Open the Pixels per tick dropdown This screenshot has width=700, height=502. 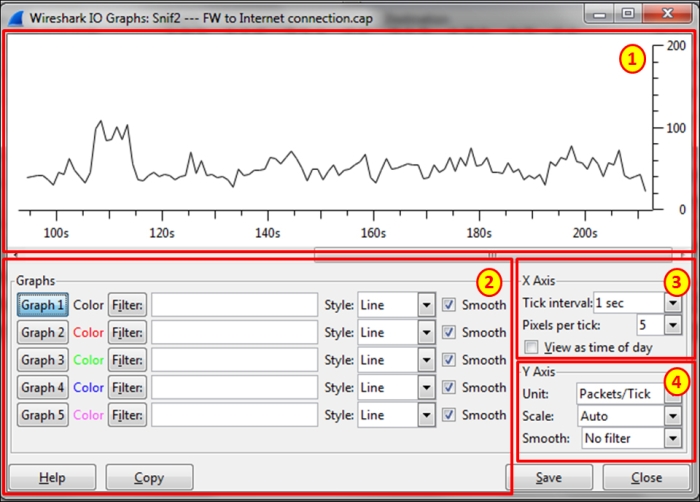coord(672,325)
